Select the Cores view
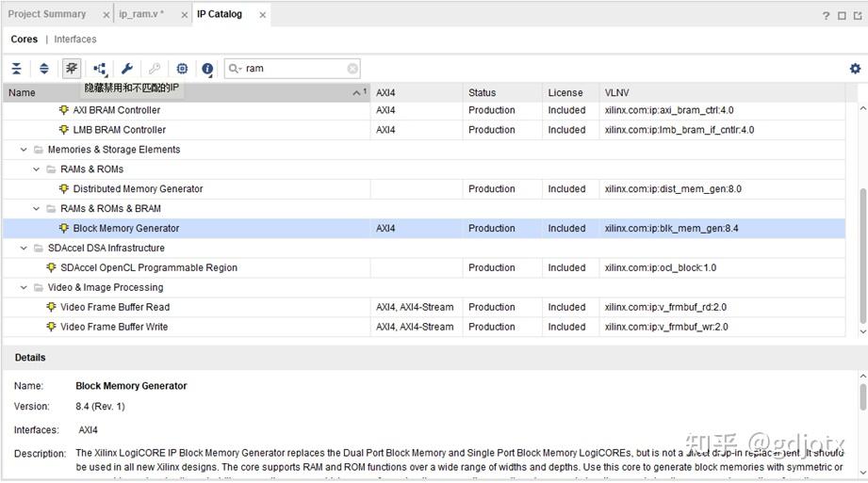 pos(25,40)
